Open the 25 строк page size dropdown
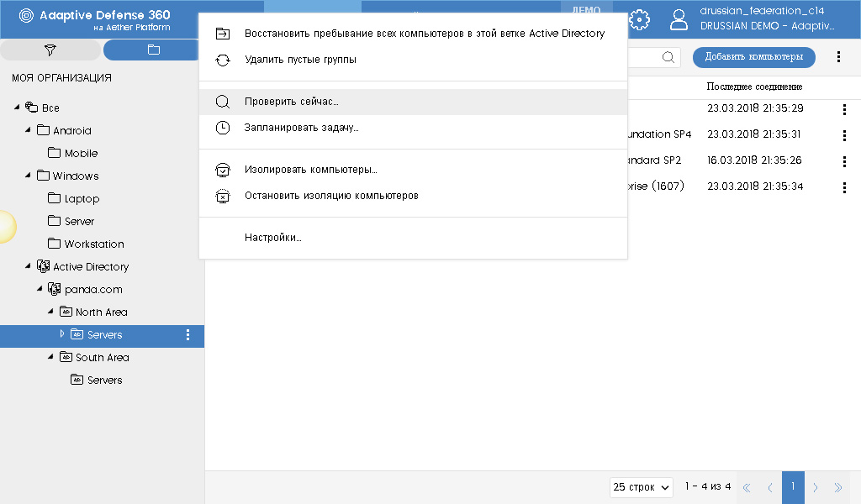861x504 pixels. [x=641, y=487]
